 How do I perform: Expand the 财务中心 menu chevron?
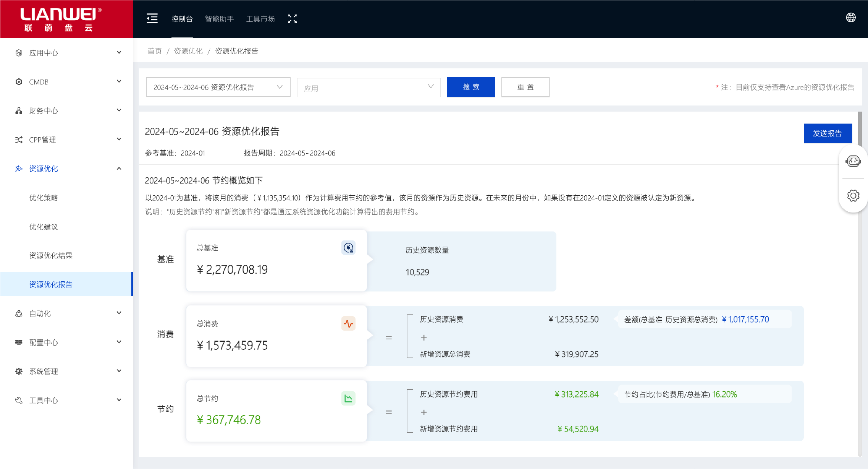pos(119,110)
